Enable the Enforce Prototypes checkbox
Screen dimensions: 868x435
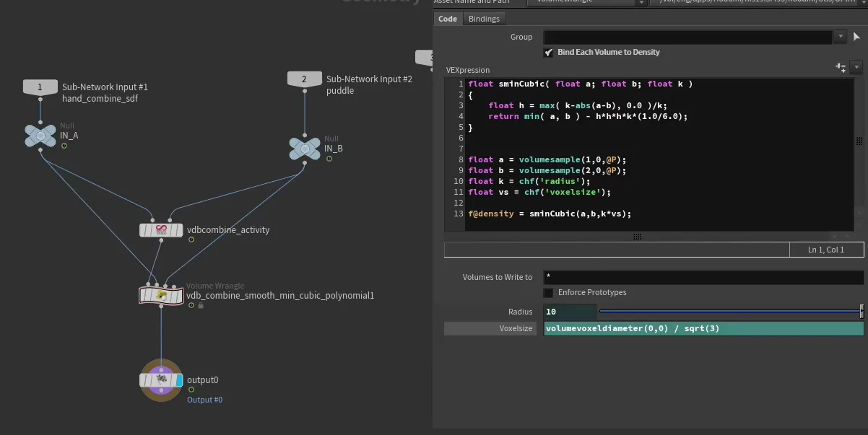coord(549,293)
